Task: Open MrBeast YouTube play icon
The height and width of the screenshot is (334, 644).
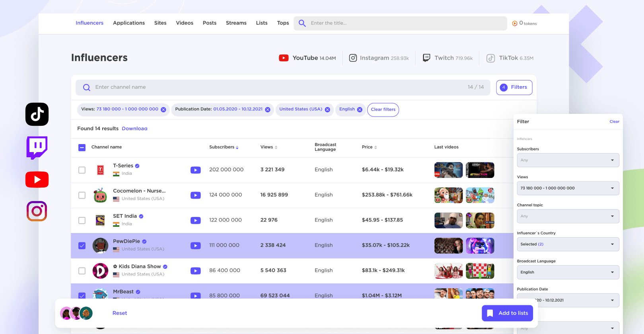Action: (196, 296)
